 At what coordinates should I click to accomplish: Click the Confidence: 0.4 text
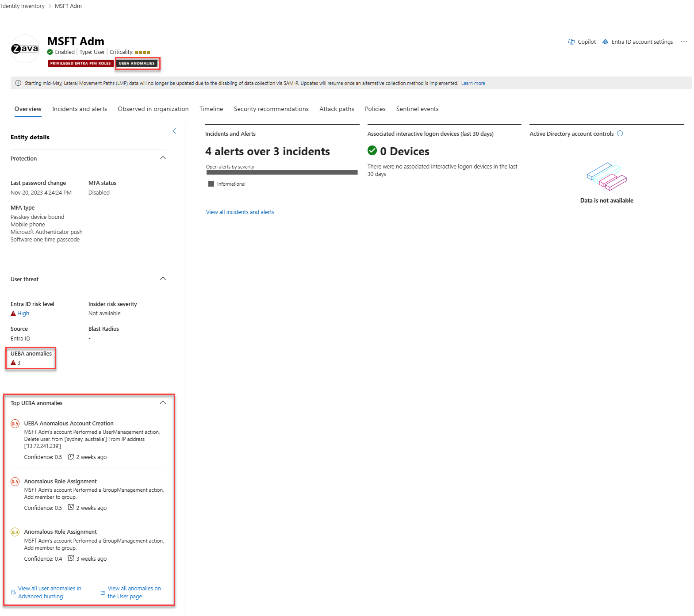(x=43, y=559)
